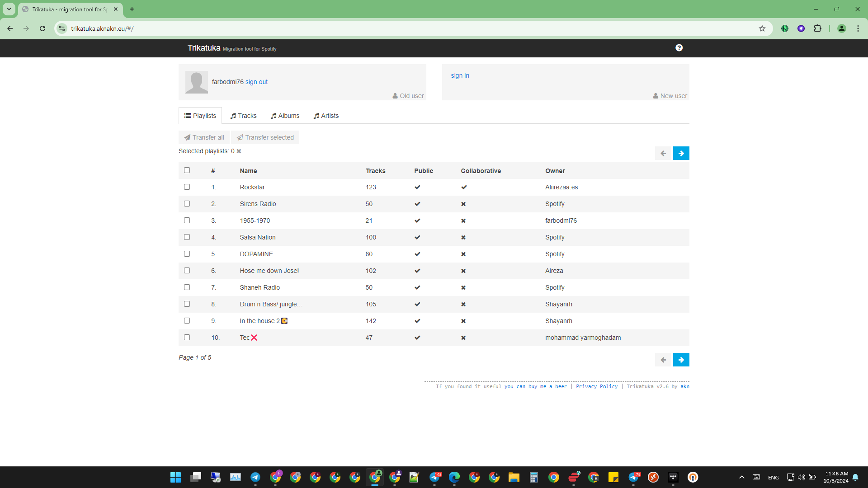The image size is (868, 488).
Task: Open Task View from taskbar
Action: pyautogui.click(x=196, y=477)
